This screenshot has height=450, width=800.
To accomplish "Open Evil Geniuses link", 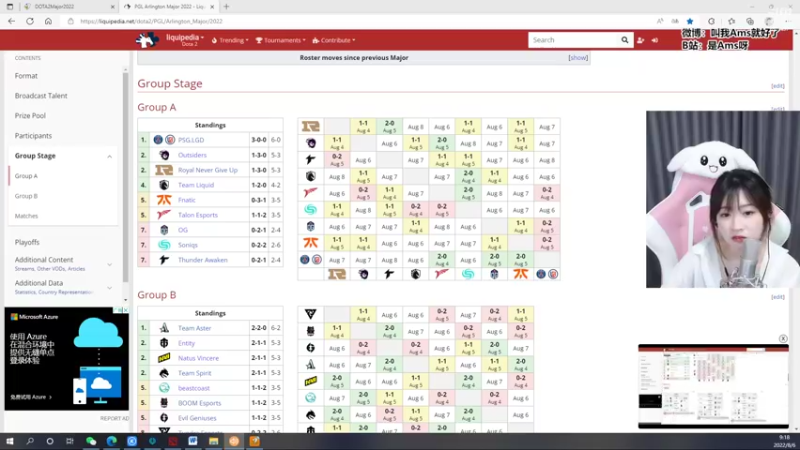I will click(x=197, y=418).
